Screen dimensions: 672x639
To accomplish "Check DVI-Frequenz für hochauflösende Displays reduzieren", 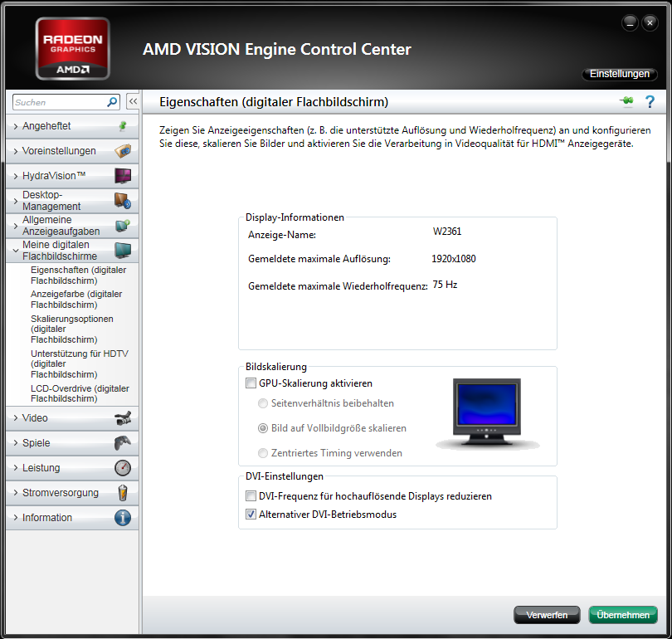I will pyautogui.click(x=251, y=496).
